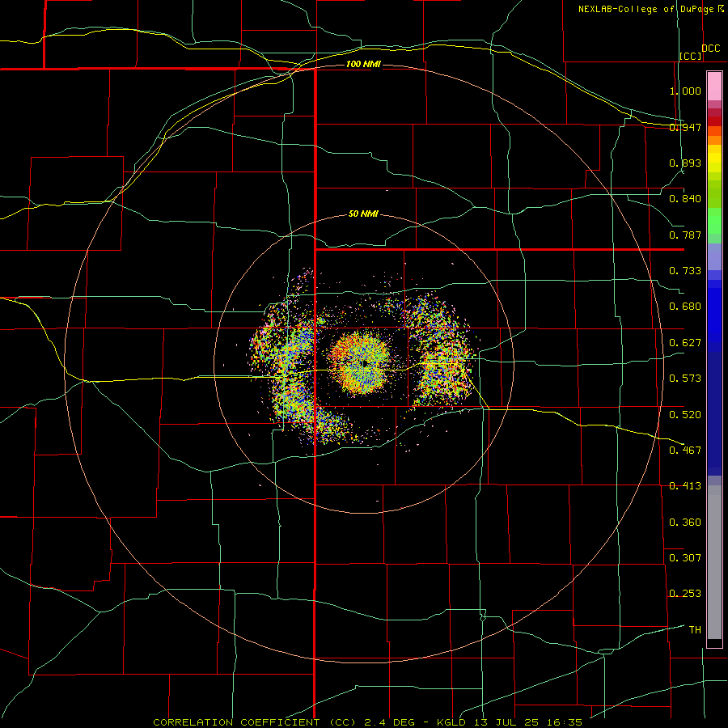Image resolution: width=728 pixels, height=728 pixels.
Task: Pick the bright green segment of the color bar
Action: 714,221
